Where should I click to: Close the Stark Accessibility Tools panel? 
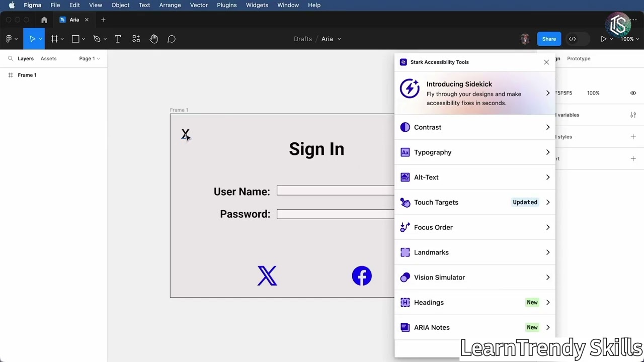point(546,62)
